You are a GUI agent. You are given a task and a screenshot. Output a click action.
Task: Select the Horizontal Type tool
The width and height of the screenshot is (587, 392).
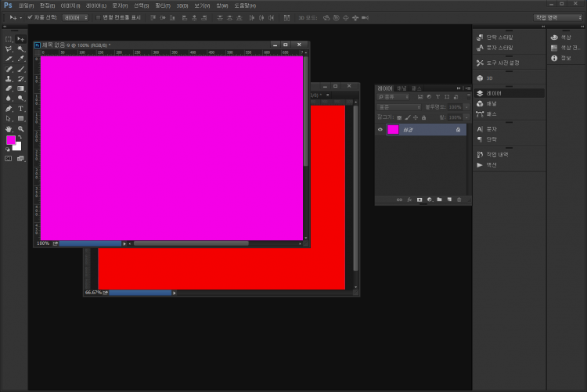click(x=21, y=109)
